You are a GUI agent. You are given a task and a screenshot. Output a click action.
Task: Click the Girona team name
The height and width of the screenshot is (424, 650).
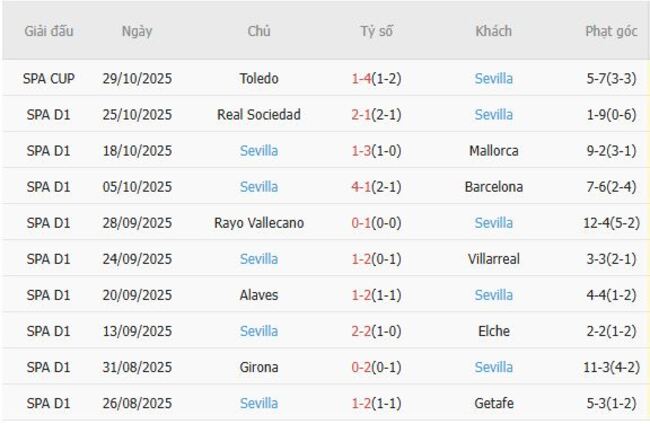(259, 367)
